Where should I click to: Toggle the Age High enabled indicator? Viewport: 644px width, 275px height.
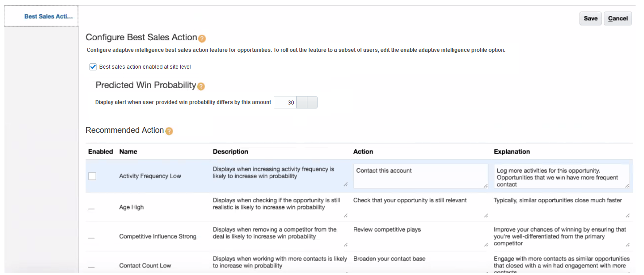91,209
